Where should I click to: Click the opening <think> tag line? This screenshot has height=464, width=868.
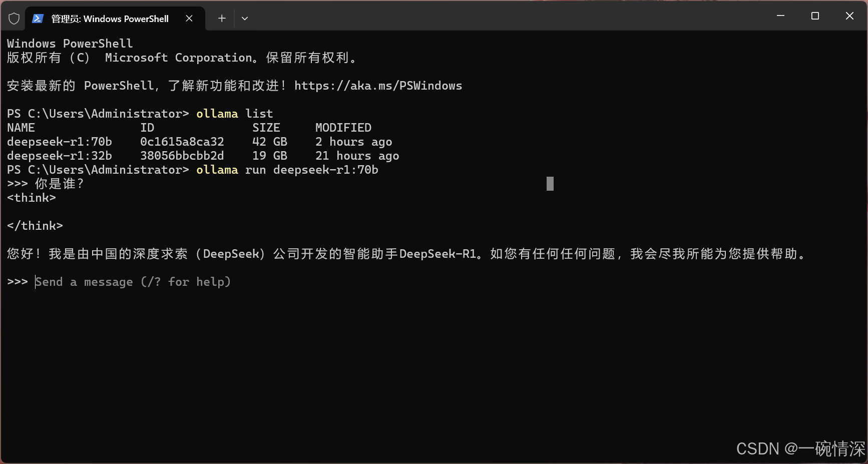pyautogui.click(x=32, y=198)
